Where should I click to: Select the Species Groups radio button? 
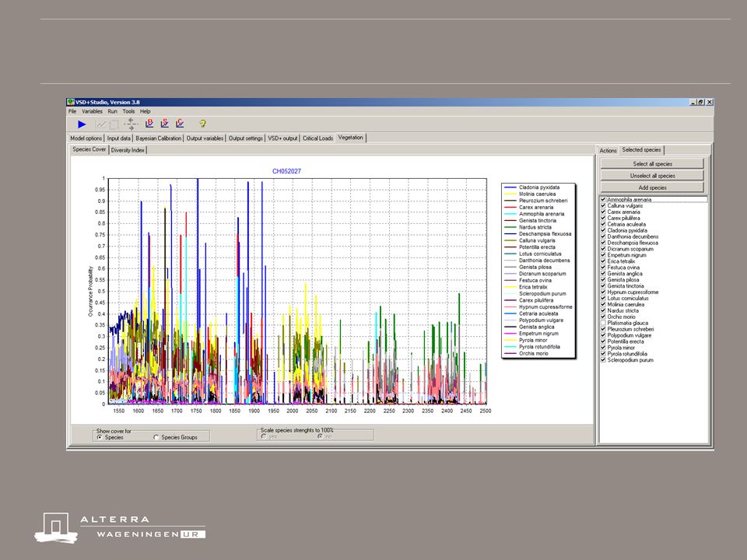pos(156,437)
